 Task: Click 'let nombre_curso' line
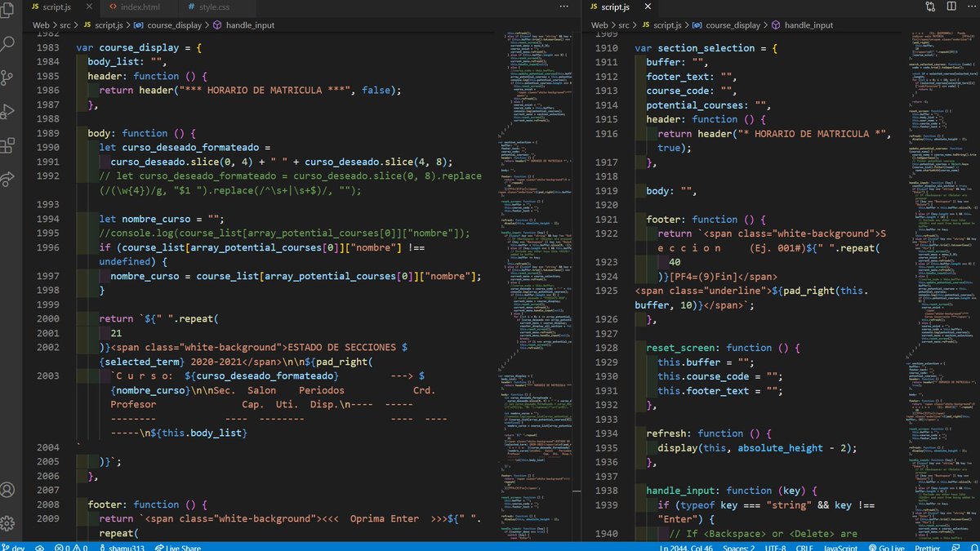pos(161,219)
